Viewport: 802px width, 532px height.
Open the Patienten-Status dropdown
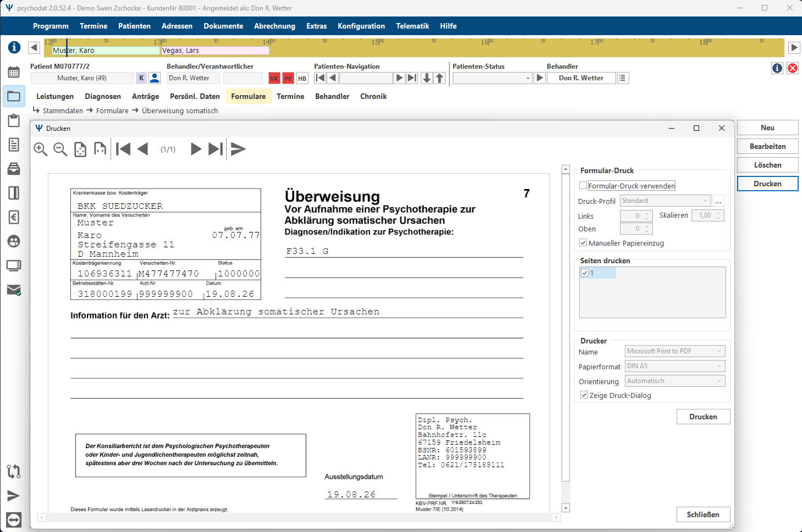coord(492,78)
